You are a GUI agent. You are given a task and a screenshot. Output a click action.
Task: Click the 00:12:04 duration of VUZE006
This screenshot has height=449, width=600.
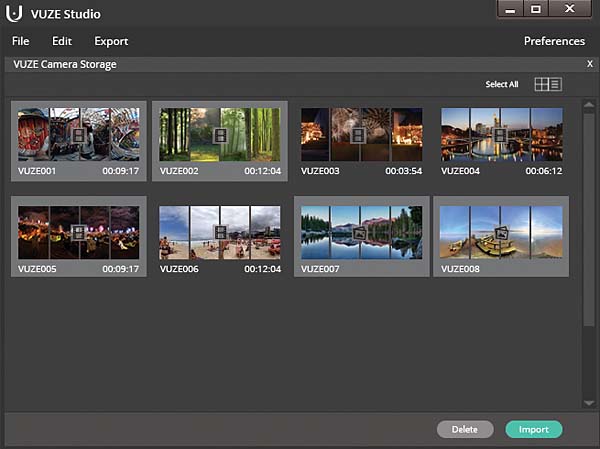(262, 269)
